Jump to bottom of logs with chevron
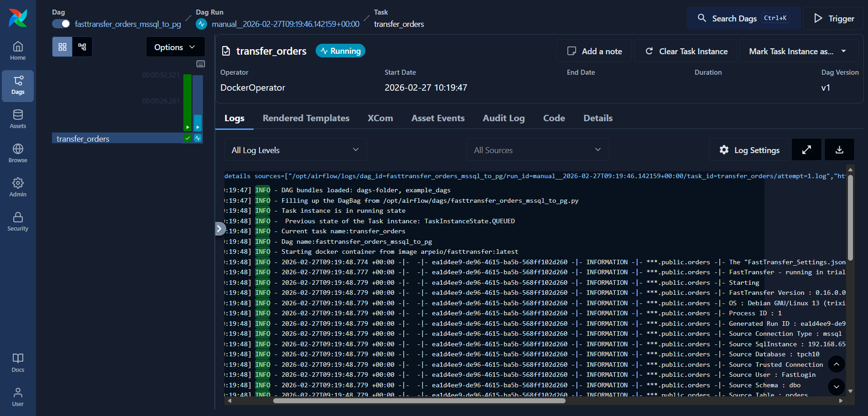Image resolution: width=868 pixels, height=416 pixels. coord(836,387)
